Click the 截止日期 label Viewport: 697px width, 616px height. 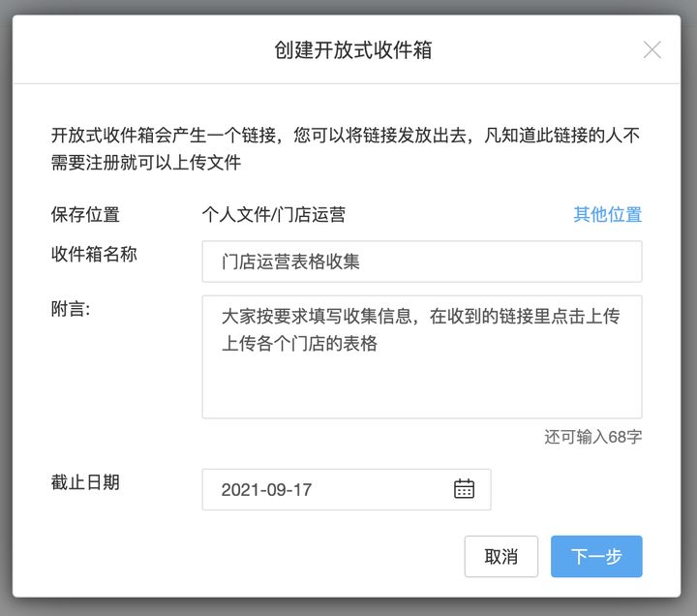(x=85, y=482)
